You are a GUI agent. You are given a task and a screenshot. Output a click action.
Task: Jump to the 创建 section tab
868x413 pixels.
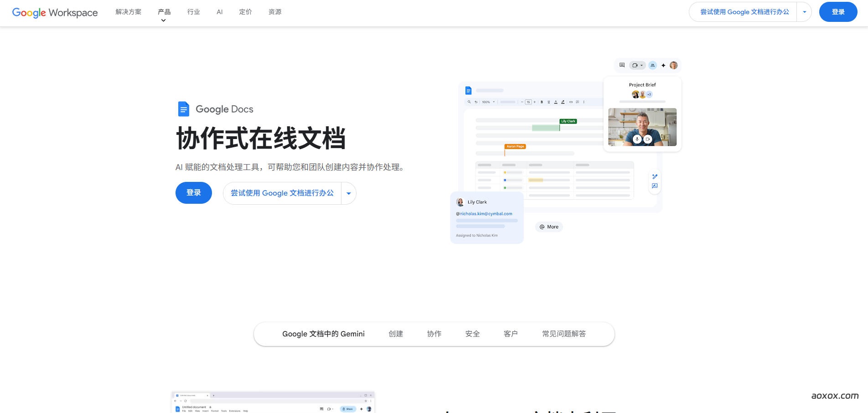click(396, 334)
